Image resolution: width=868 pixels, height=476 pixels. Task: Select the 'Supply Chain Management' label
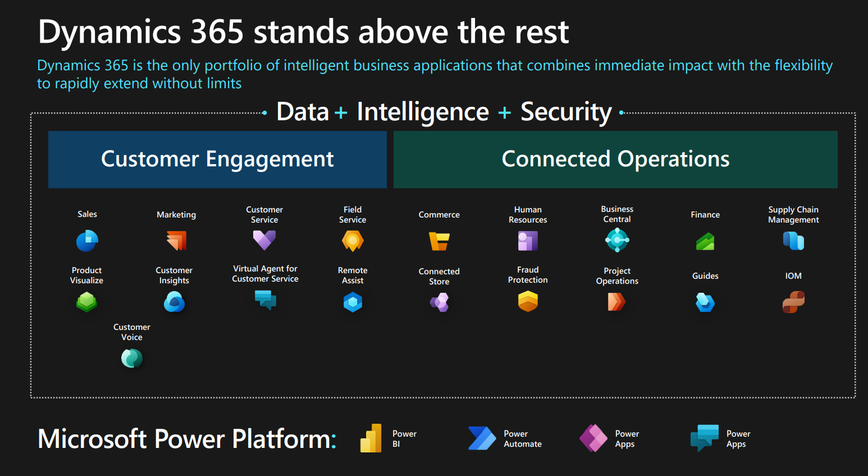[x=793, y=215]
